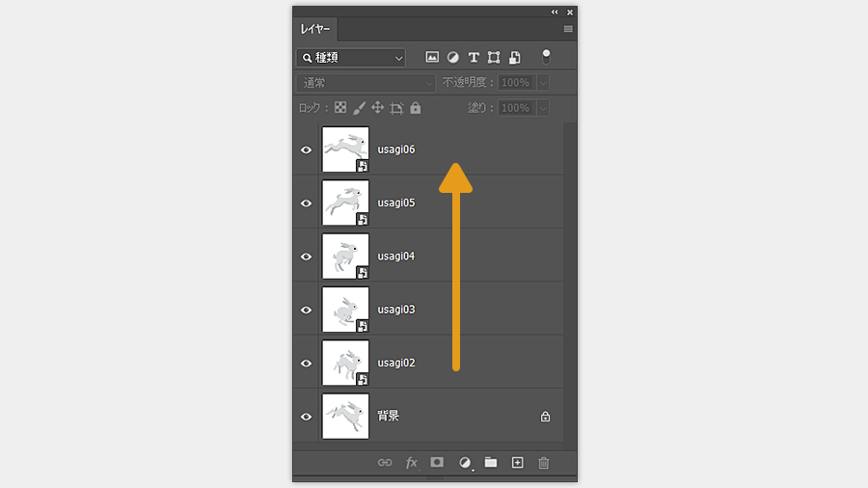The height and width of the screenshot is (488, 868).
Task: Select the usagi05 layer thumbnail
Action: 345,203
